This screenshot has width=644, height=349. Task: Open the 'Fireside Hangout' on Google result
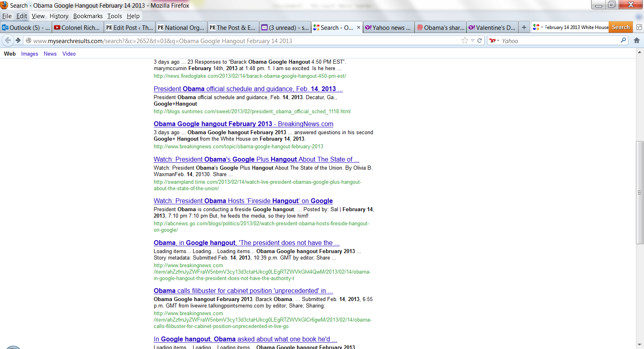click(x=243, y=201)
